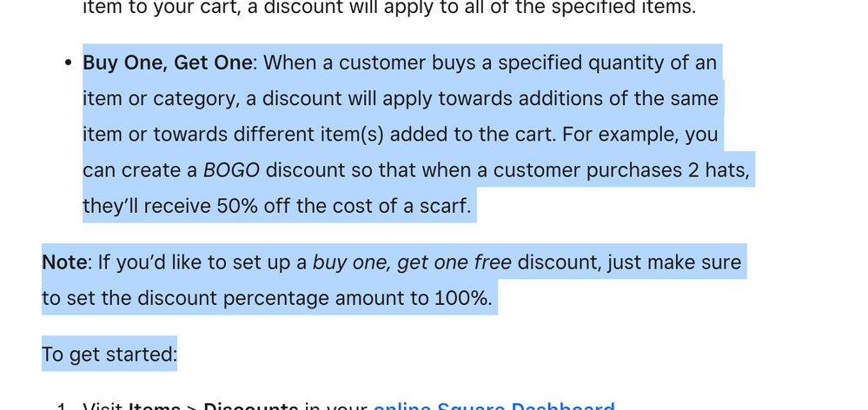This screenshot has width=868, height=410.
Task: Click the bold 'Discounts' text in step one
Action: (x=250, y=406)
